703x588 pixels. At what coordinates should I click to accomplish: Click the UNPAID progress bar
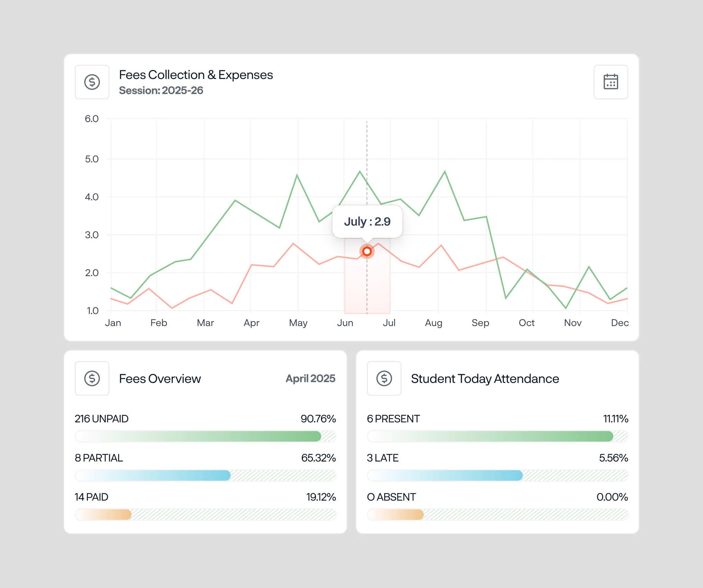[x=205, y=436]
